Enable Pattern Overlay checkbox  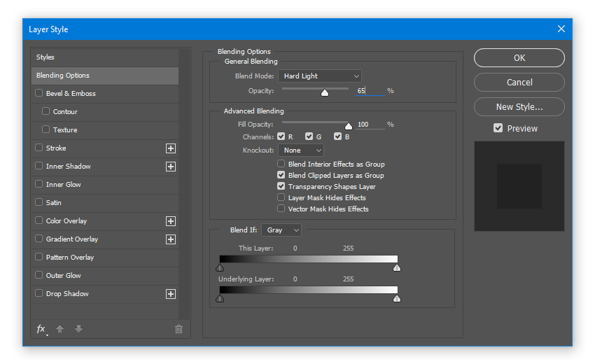point(39,257)
